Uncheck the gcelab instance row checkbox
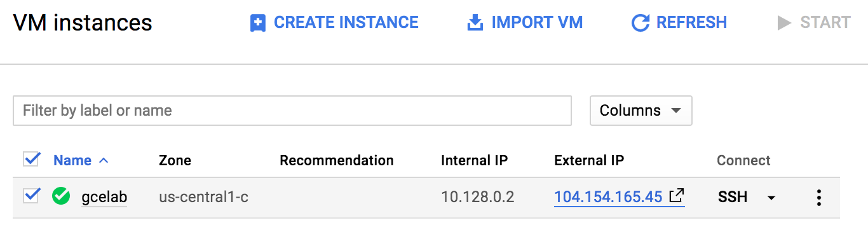 click(x=32, y=195)
